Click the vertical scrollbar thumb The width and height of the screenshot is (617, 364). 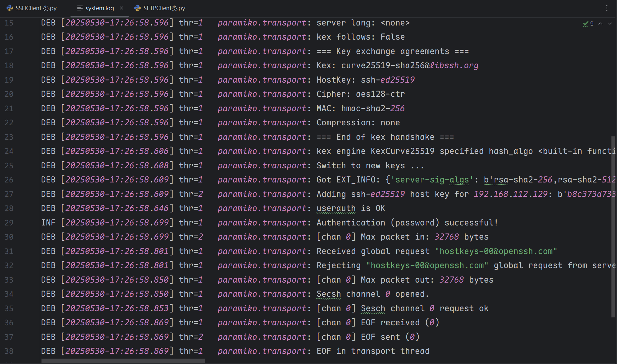(613, 227)
